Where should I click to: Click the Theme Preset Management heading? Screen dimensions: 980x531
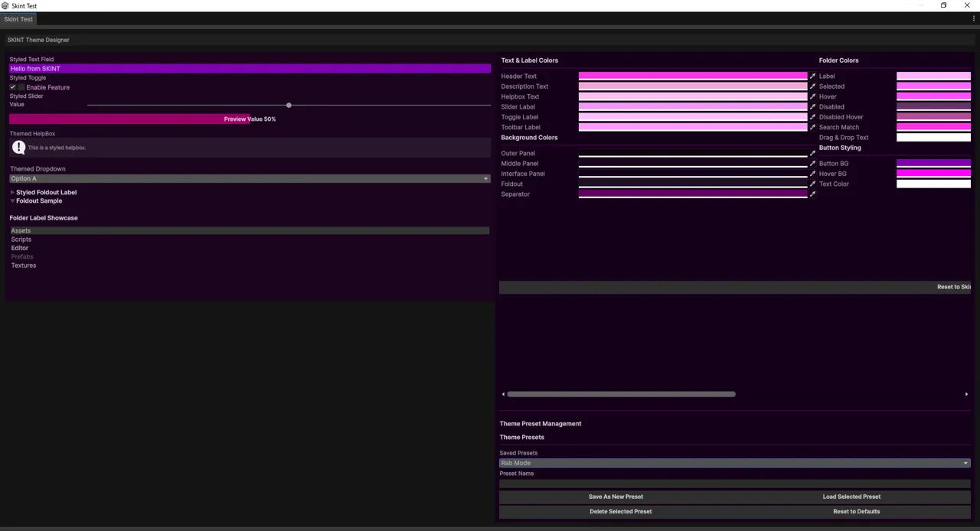541,424
